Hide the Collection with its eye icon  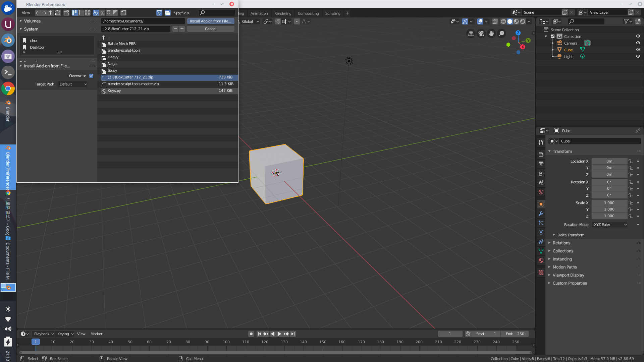[x=638, y=37]
